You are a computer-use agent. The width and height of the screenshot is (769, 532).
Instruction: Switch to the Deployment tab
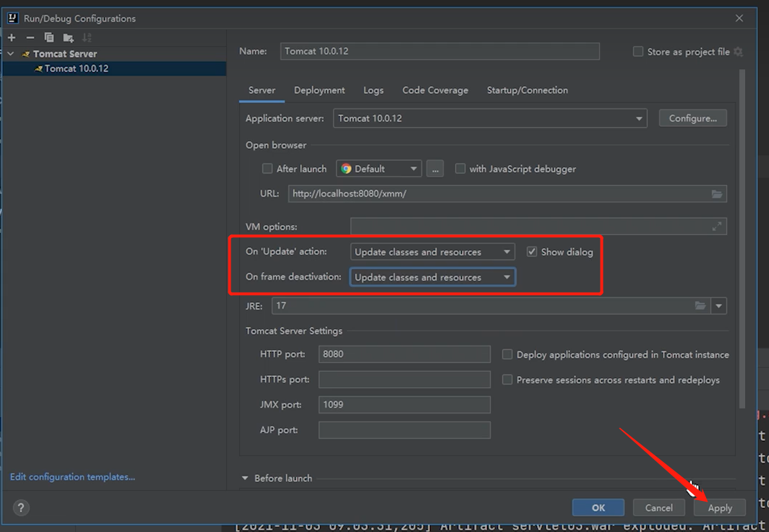319,90
